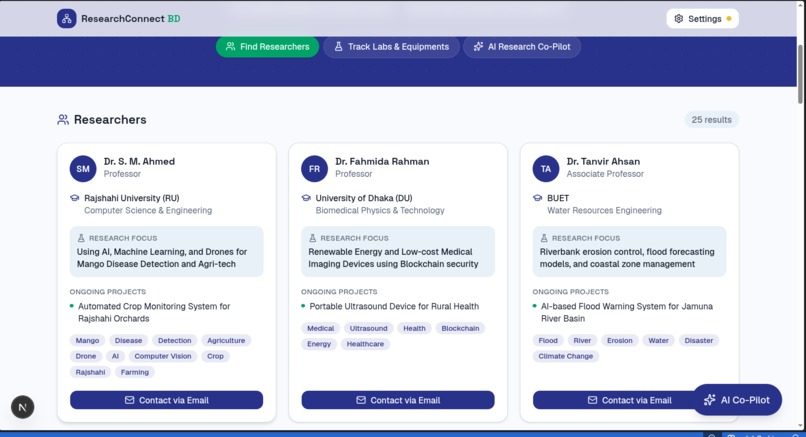Select the Water tag
The width and height of the screenshot is (806, 437).
pyautogui.click(x=658, y=340)
